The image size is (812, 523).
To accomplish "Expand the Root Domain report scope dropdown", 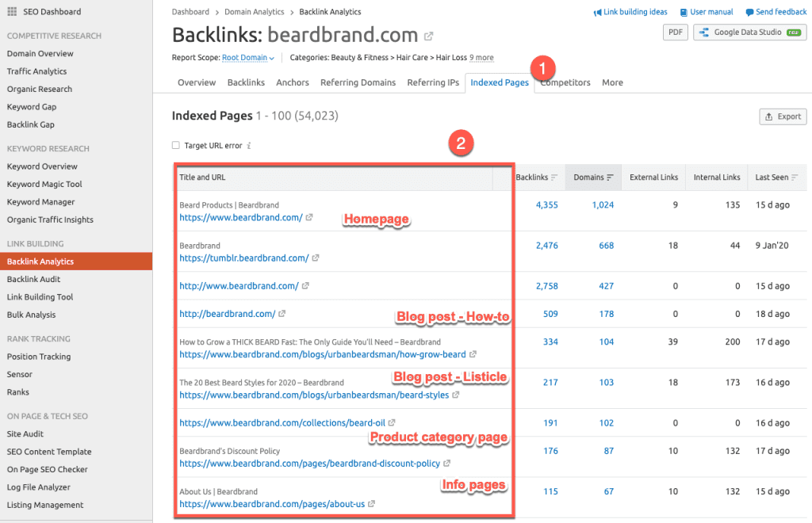I will pyautogui.click(x=248, y=58).
